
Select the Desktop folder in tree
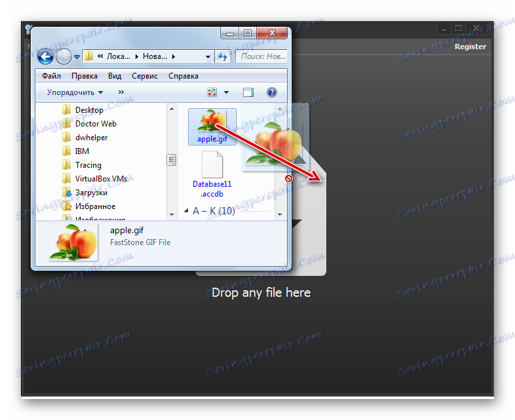(x=89, y=110)
